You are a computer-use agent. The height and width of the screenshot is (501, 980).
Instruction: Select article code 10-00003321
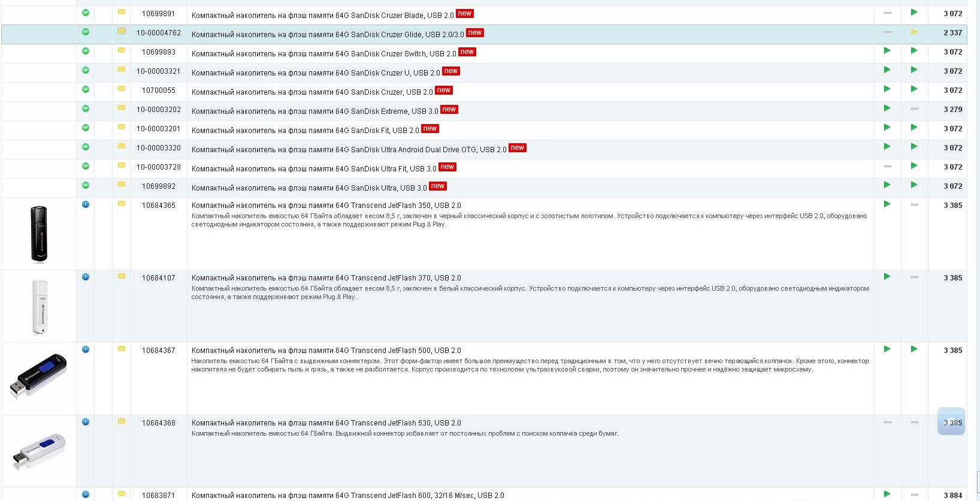[159, 71]
